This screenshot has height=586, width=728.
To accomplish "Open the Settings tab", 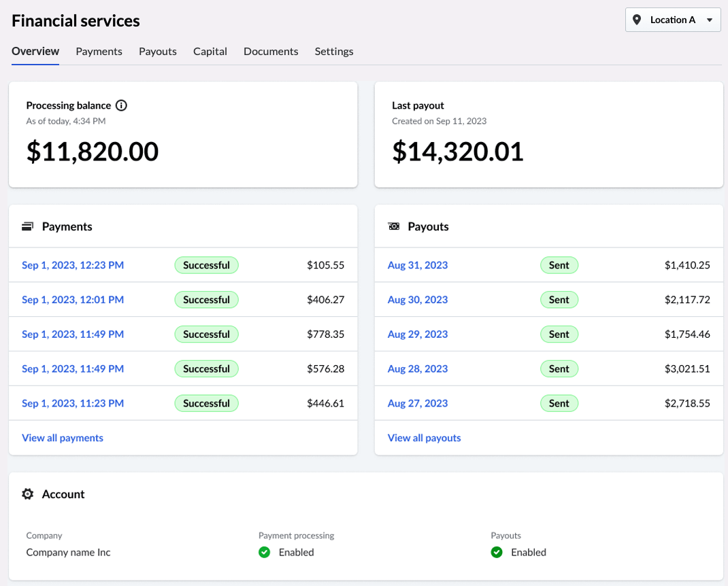I will pos(333,51).
